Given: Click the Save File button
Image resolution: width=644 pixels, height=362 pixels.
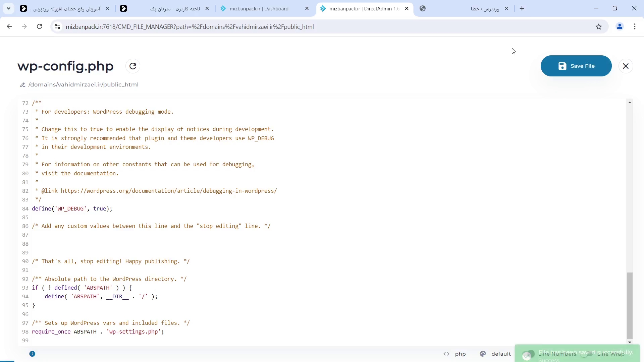Looking at the screenshot, I should pos(576,66).
